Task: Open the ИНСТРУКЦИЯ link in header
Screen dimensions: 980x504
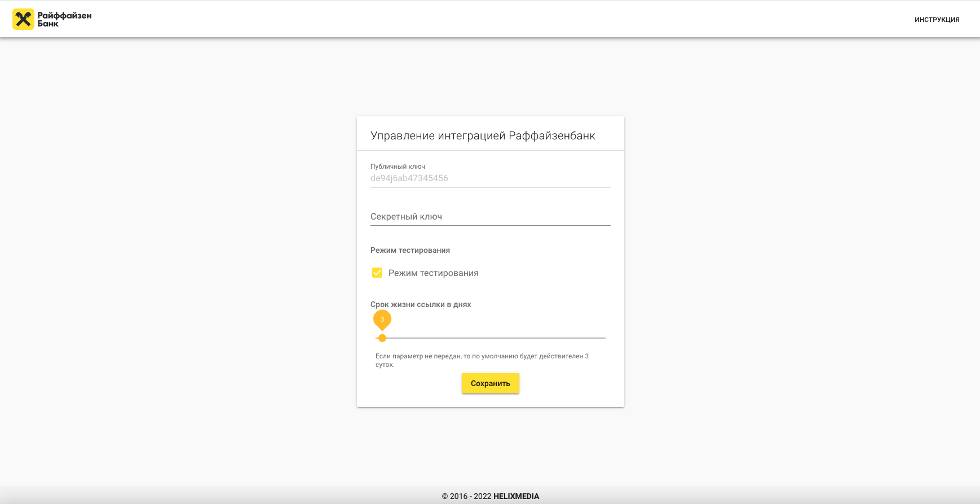Action: tap(937, 20)
